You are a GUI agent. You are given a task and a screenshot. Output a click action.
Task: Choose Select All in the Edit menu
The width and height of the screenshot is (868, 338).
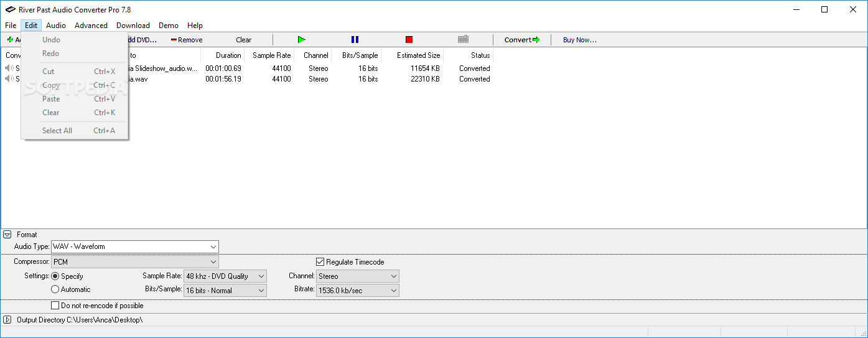75,131
